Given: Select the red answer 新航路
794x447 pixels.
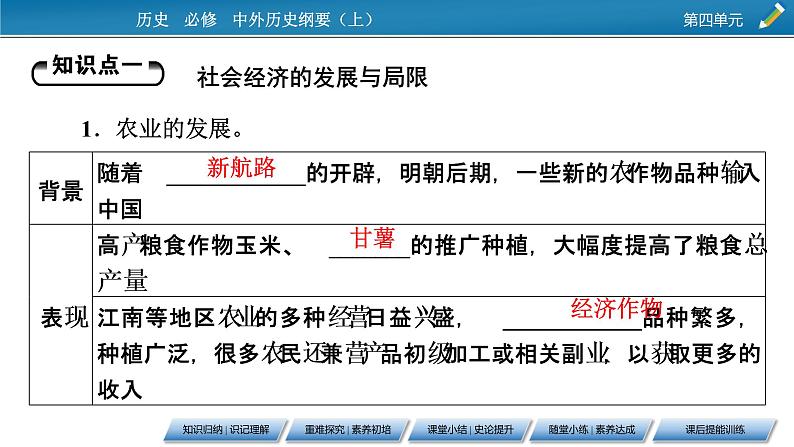Looking at the screenshot, I should tap(241, 167).
